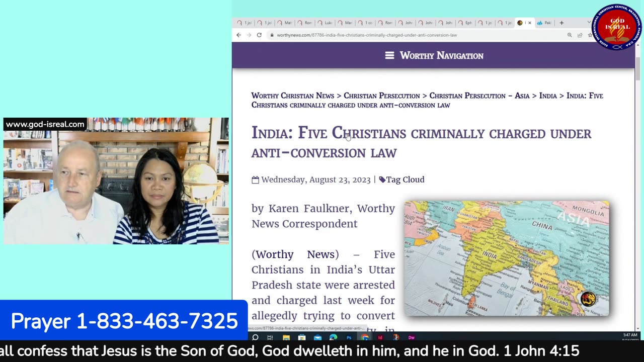Expand the tab search dropdown arrow
The image size is (644, 362).
click(589, 23)
